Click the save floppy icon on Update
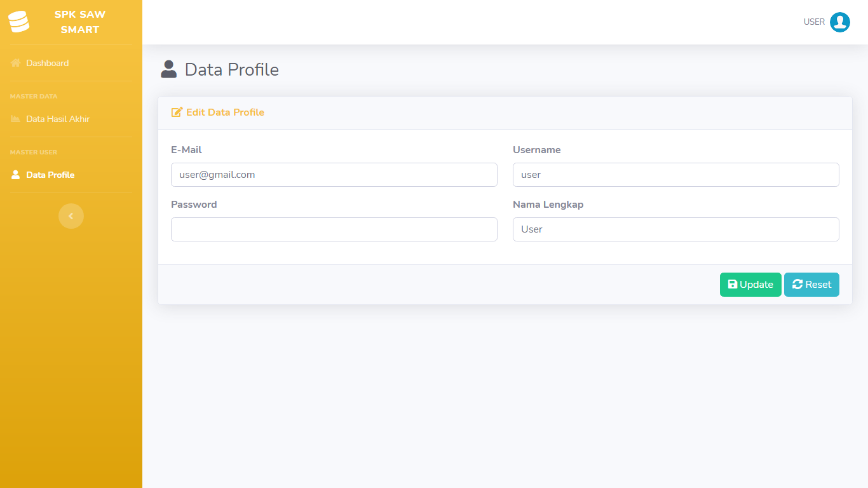This screenshot has height=488, width=868. click(733, 285)
